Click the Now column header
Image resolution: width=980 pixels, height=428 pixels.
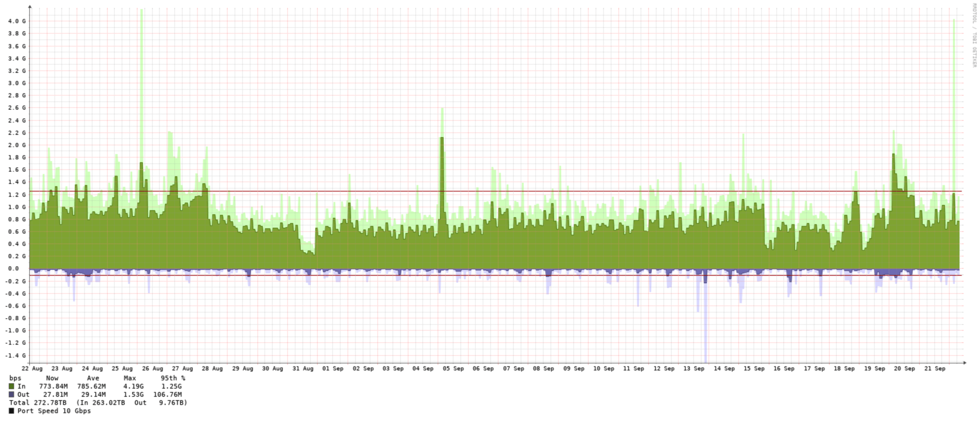click(51, 378)
